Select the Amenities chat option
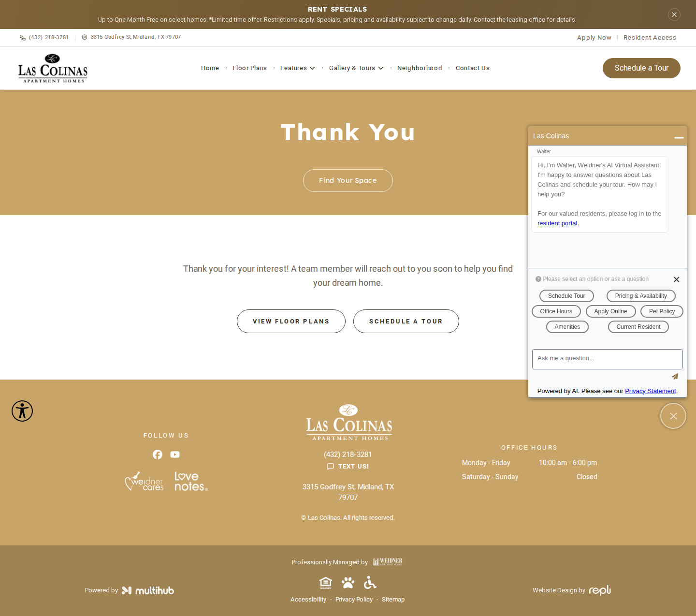 click(567, 327)
